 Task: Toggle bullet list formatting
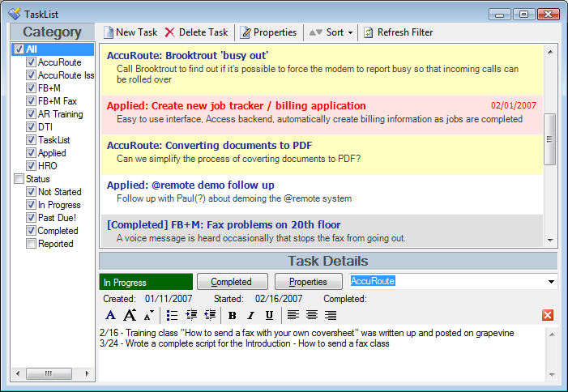[172, 315]
